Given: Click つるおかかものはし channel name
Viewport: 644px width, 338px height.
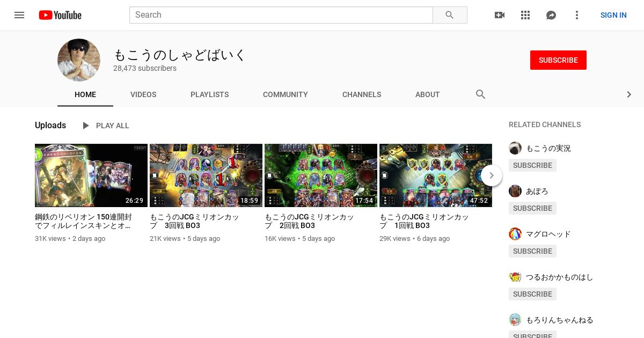Looking at the screenshot, I should coord(560,277).
